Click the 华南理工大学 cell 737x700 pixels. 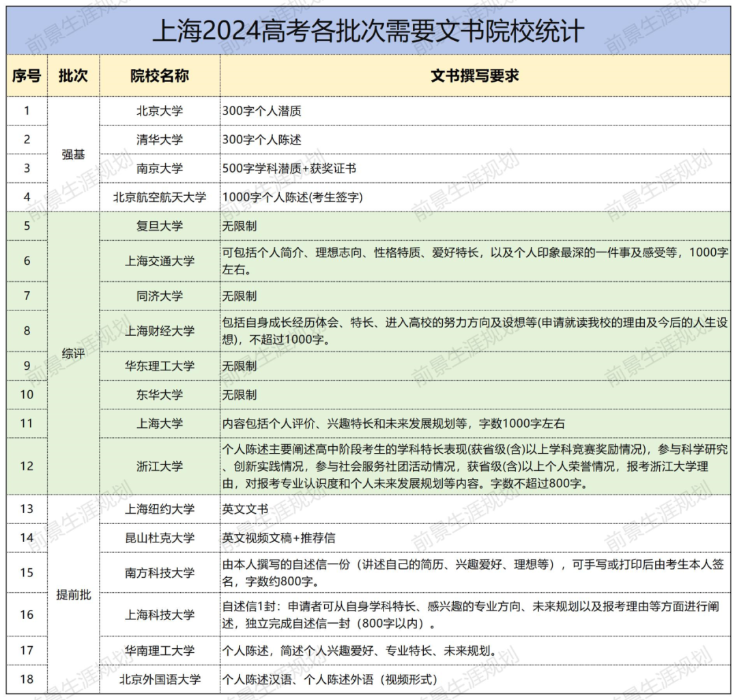[160, 651]
